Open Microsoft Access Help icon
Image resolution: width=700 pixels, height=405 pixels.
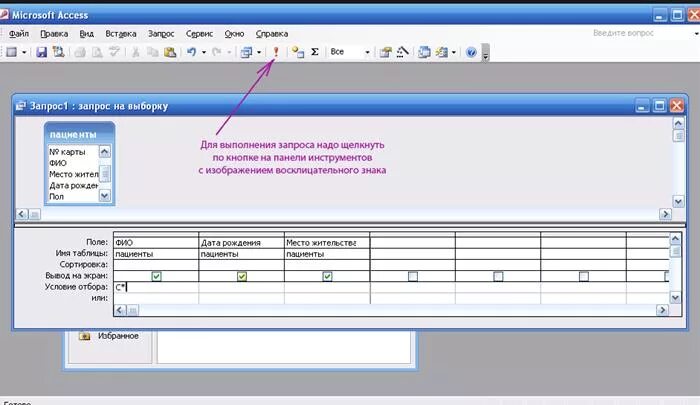point(471,52)
